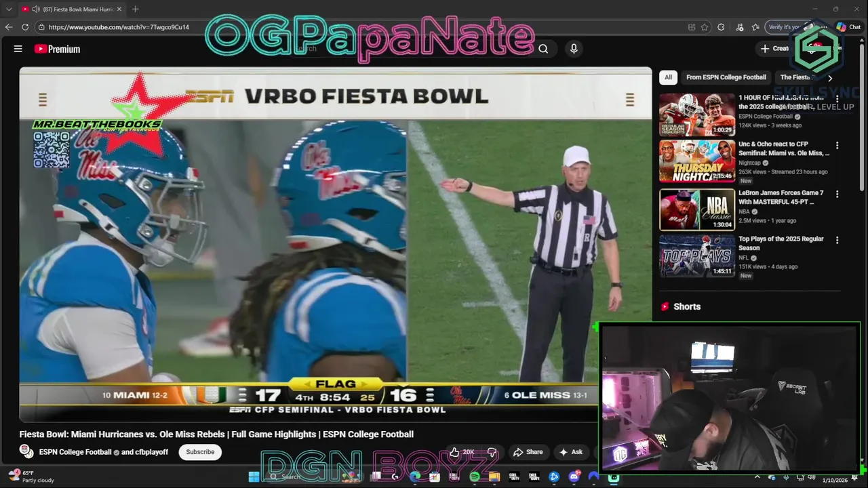Open options menu for LeBron James video
Screen dimensions: 868x488
point(837,194)
